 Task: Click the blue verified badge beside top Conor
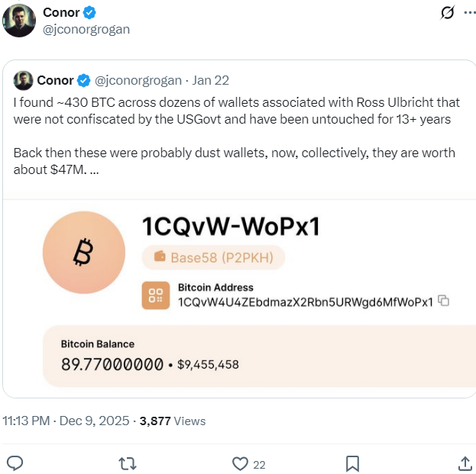pyautogui.click(x=89, y=13)
